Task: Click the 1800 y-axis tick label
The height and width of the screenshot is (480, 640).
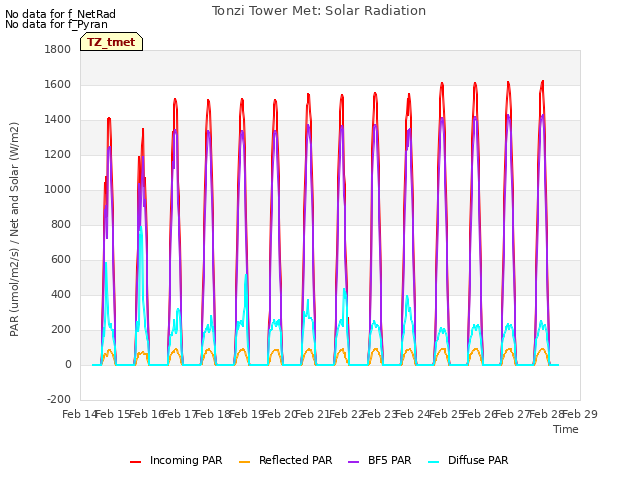Action: [58, 49]
